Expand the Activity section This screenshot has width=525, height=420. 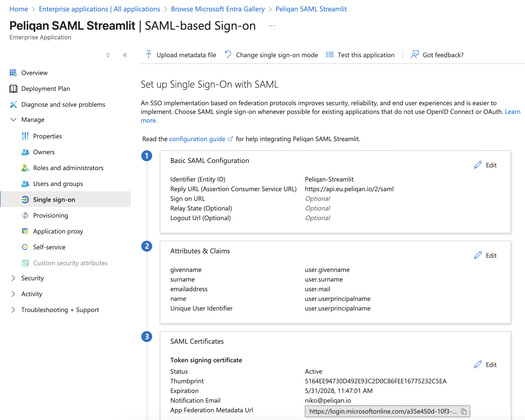[13, 294]
